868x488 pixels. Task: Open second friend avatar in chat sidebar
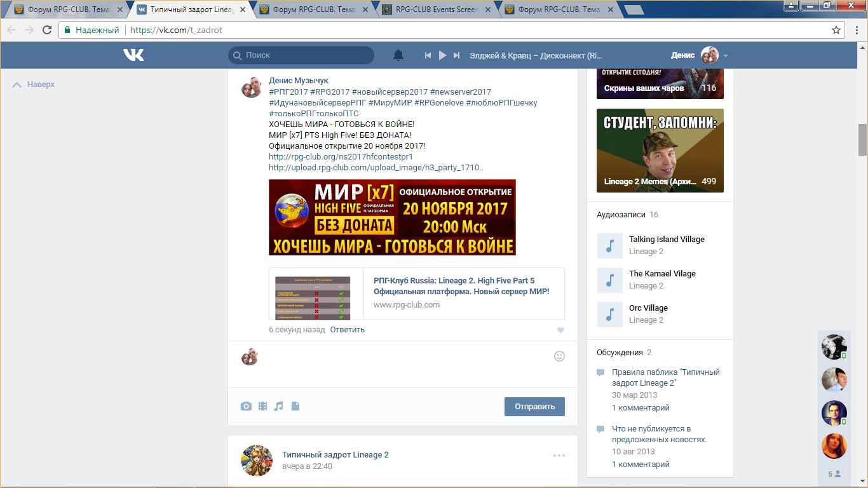pyautogui.click(x=834, y=380)
